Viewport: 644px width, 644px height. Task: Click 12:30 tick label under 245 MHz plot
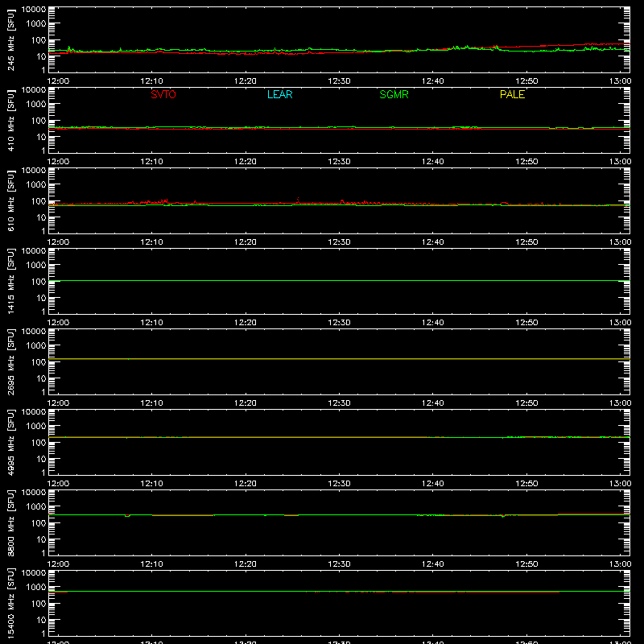[339, 81]
